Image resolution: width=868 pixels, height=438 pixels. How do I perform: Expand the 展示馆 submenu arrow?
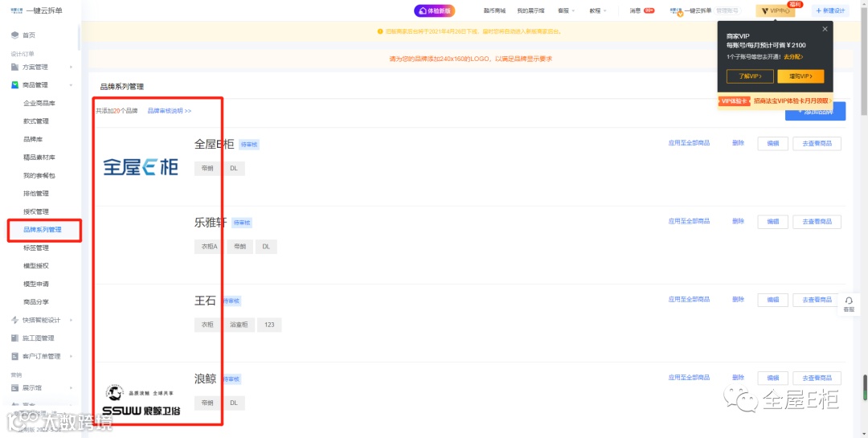[x=71, y=388]
